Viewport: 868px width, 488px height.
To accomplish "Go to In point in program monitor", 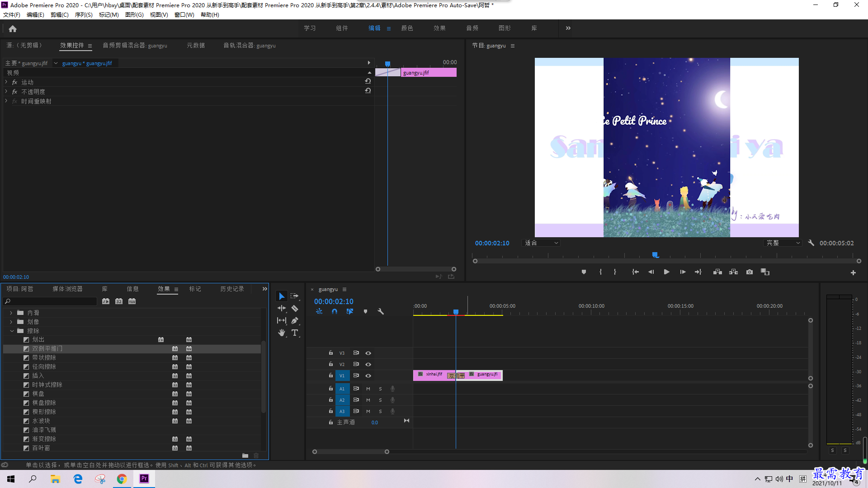I will pyautogui.click(x=635, y=272).
